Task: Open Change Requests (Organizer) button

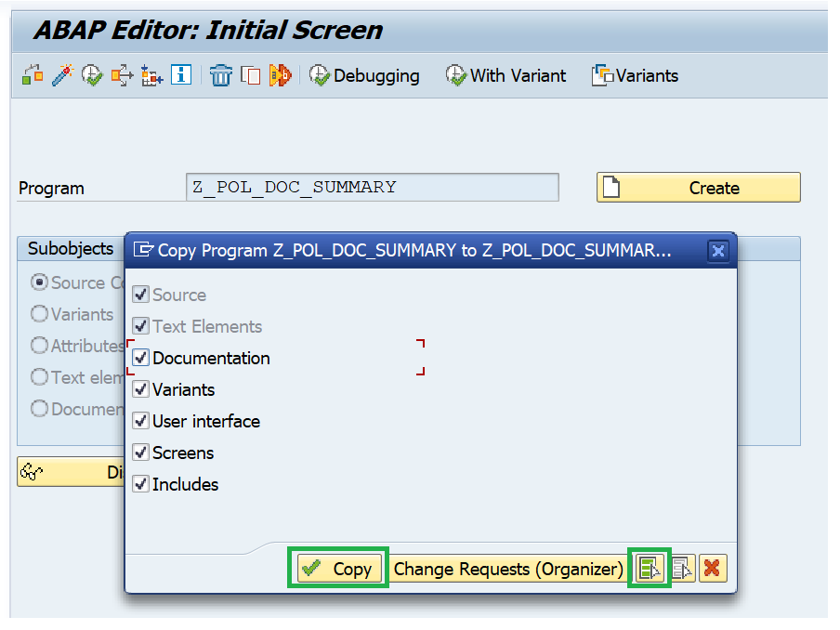Action: (x=508, y=569)
